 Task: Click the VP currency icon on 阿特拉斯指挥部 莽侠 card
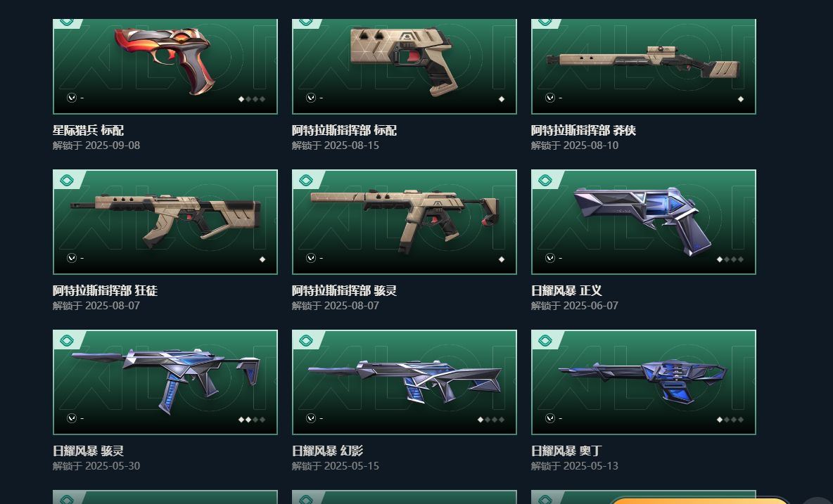pos(550,98)
